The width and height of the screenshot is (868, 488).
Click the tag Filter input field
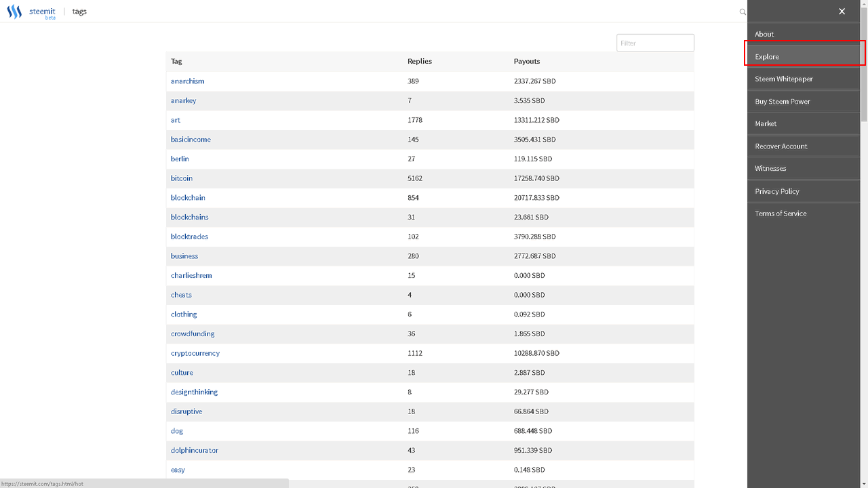[655, 43]
